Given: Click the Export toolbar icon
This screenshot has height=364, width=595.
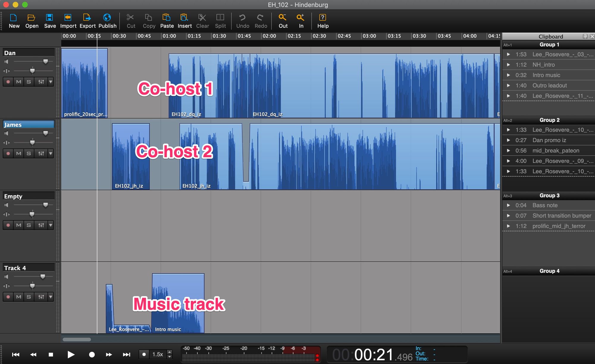Looking at the screenshot, I should tap(87, 18).
